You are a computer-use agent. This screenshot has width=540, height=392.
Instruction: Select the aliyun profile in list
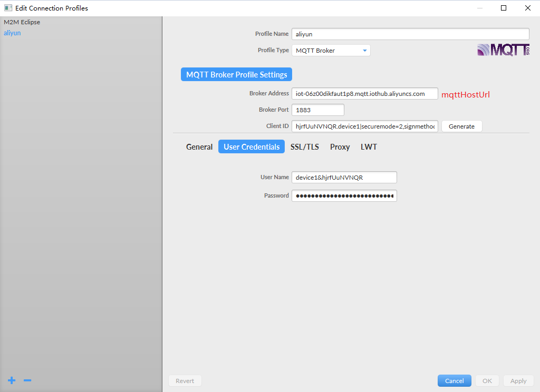point(13,33)
